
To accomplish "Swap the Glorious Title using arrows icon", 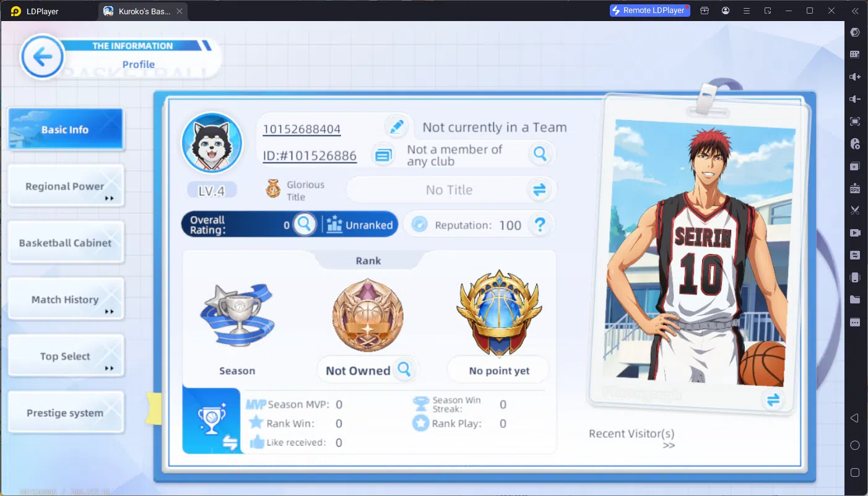I will (539, 190).
